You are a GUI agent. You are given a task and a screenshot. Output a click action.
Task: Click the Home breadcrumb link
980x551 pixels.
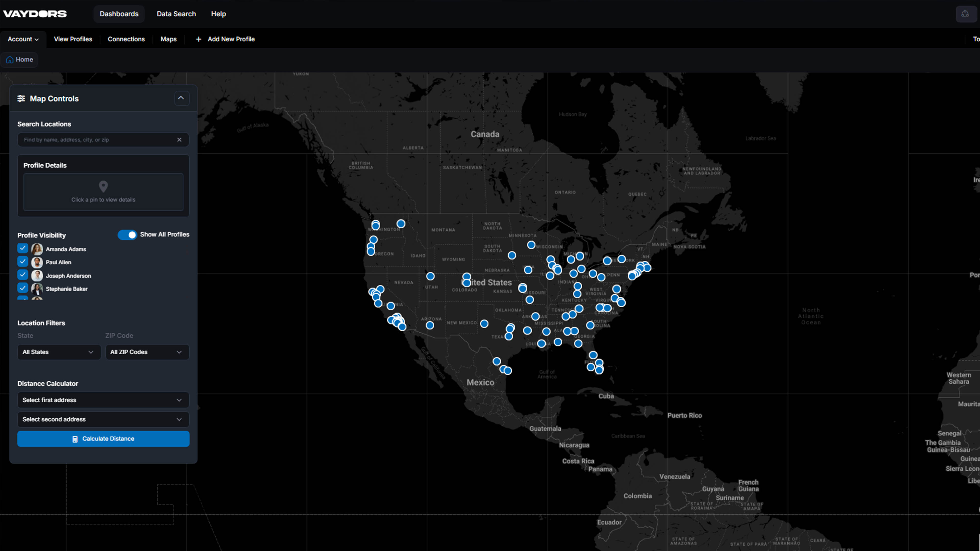pos(19,60)
